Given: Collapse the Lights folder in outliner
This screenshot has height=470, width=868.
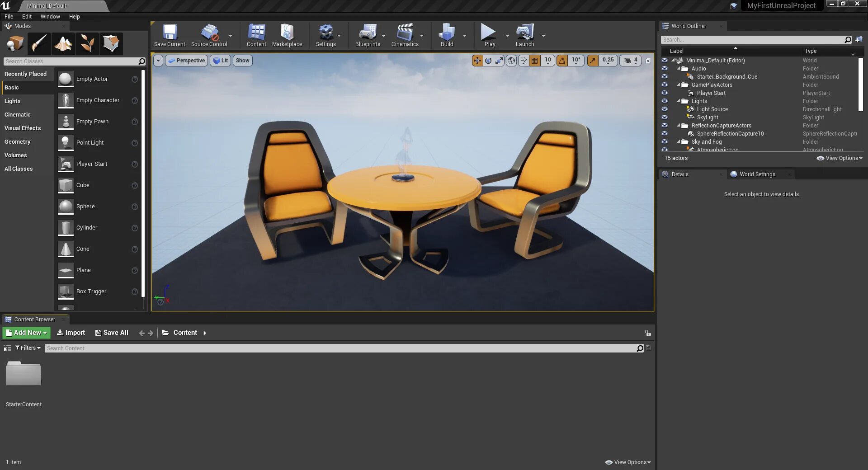Looking at the screenshot, I should (679, 101).
